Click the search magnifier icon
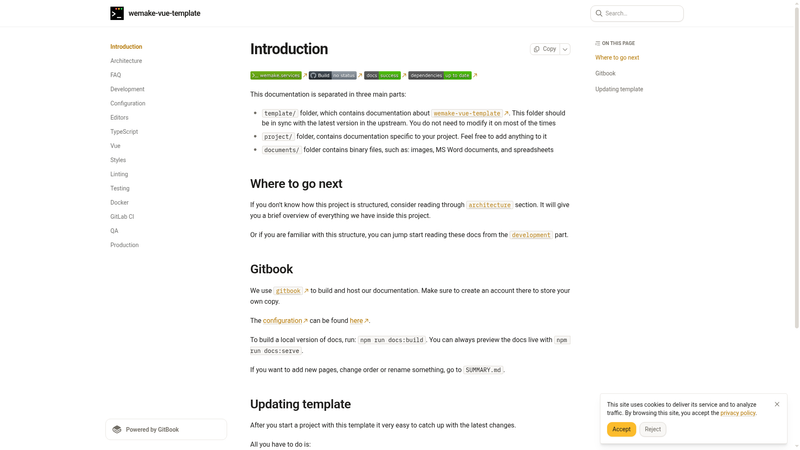Screen dimensions: 800x450 599,13
